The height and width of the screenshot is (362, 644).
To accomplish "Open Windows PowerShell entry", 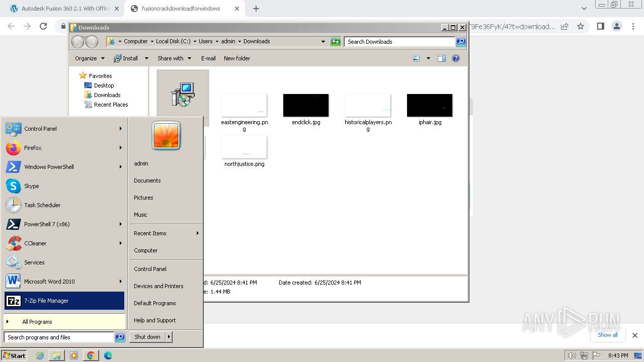I will point(64,167).
